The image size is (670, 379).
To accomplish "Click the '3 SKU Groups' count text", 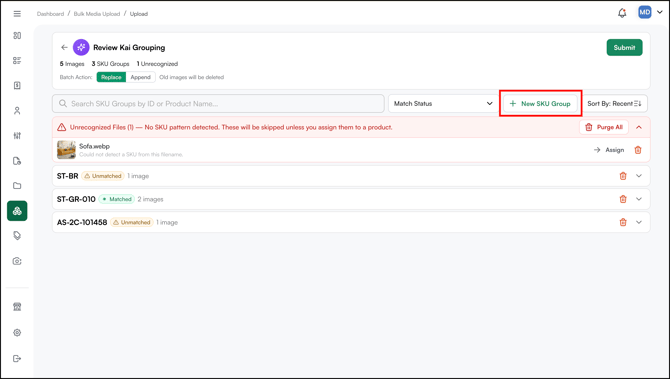I will tap(110, 64).
